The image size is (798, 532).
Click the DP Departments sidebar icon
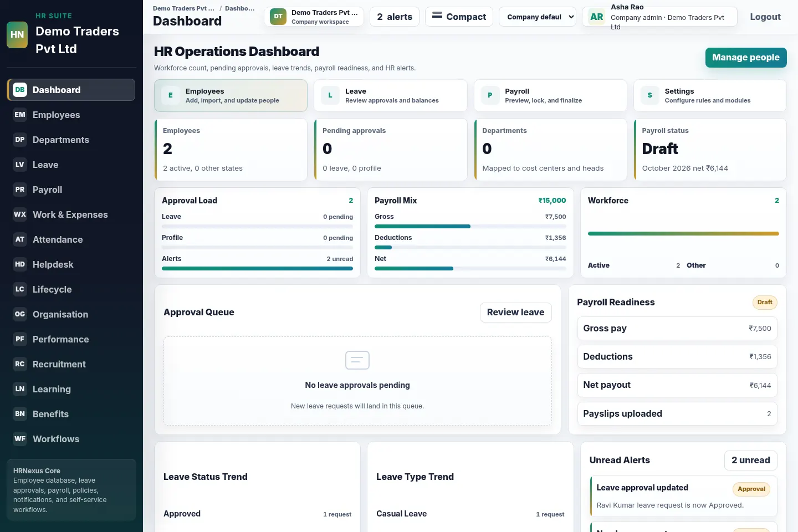pos(20,140)
